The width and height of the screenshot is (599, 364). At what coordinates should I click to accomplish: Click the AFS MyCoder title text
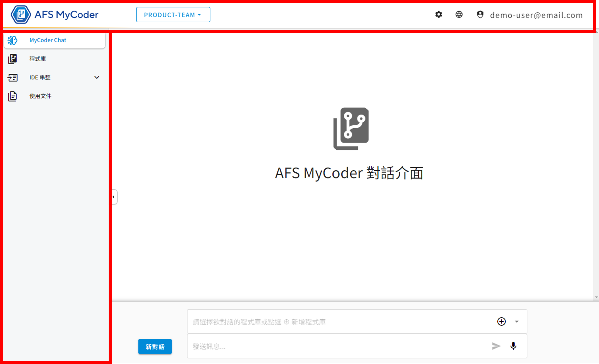tap(66, 15)
